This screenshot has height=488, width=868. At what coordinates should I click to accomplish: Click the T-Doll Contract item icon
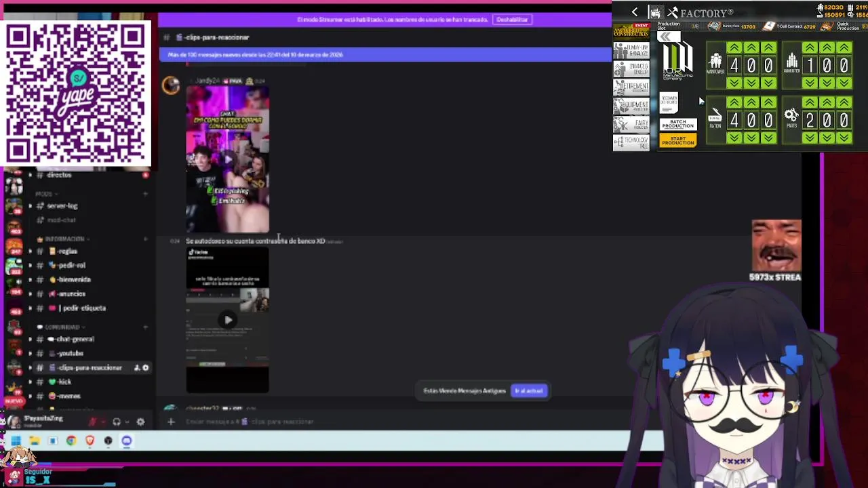(769, 26)
